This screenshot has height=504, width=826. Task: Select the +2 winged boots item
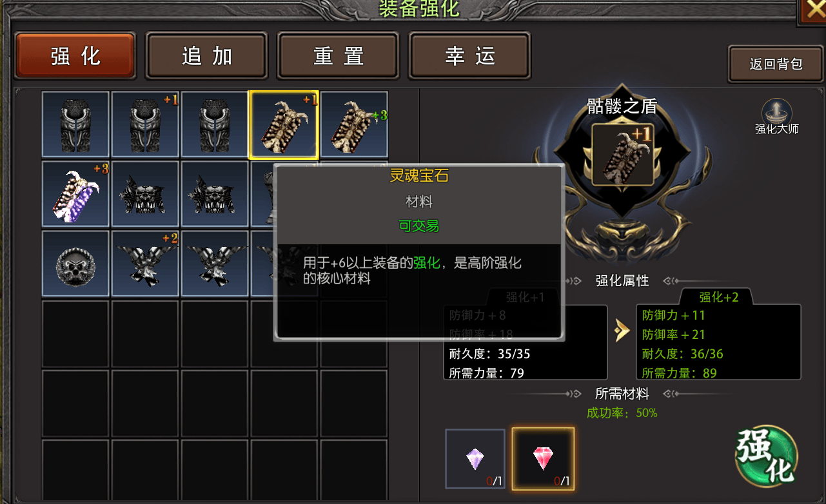pyautogui.click(x=145, y=263)
